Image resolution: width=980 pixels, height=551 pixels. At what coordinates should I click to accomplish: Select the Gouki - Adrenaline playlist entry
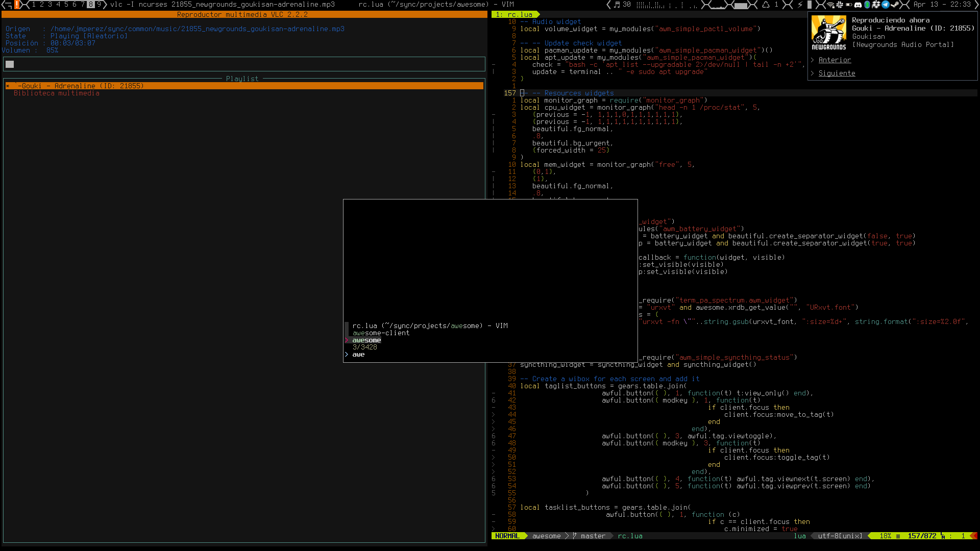tap(244, 86)
